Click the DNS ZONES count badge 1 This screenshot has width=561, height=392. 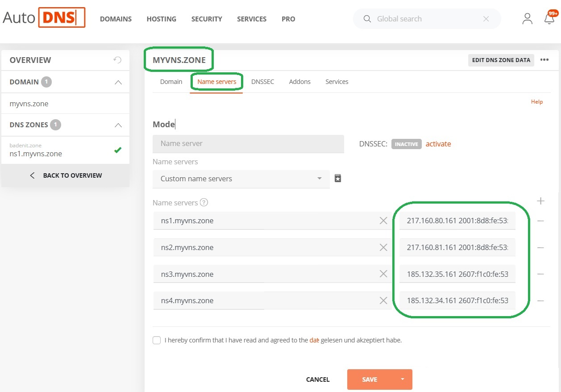pyautogui.click(x=55, y=125)
